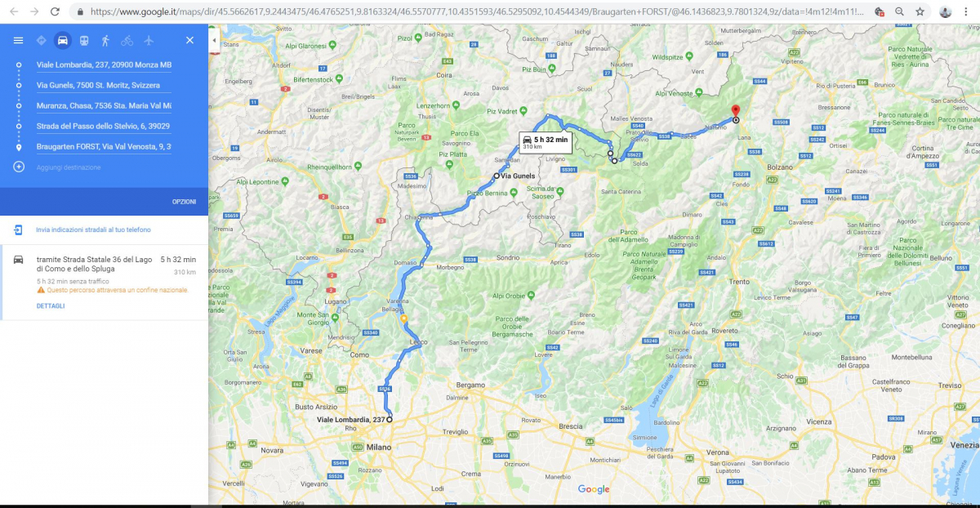Image resolution: width=980 pixels, height=508 pixels.
Task: Select the driving travel mode
Action: point(63,40)
